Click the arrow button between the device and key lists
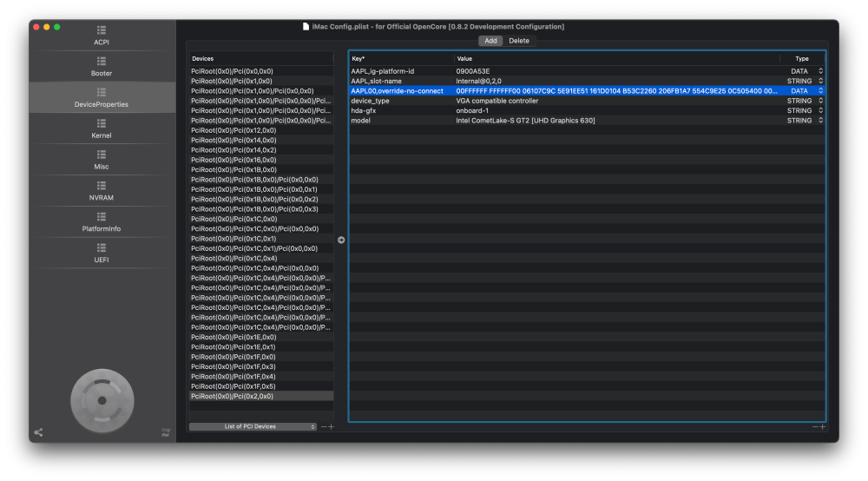 pos(341,240)
